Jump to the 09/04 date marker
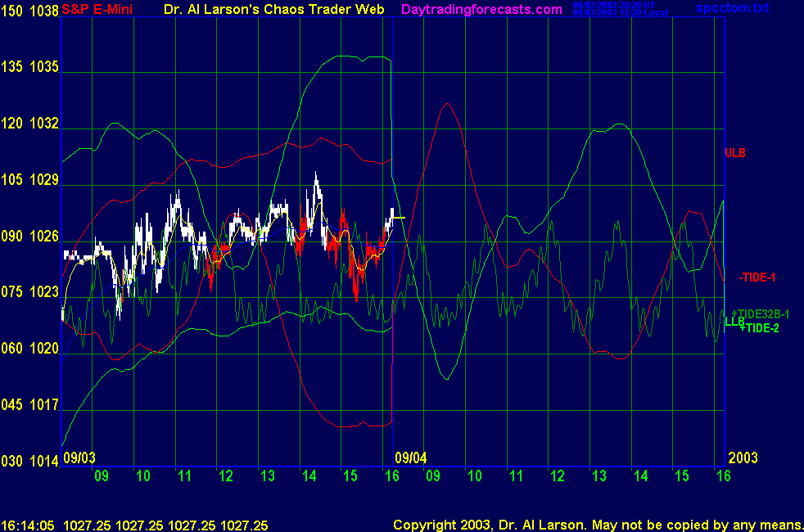The height and width of the screenshot is (532, 804). [x=411, y=458]
